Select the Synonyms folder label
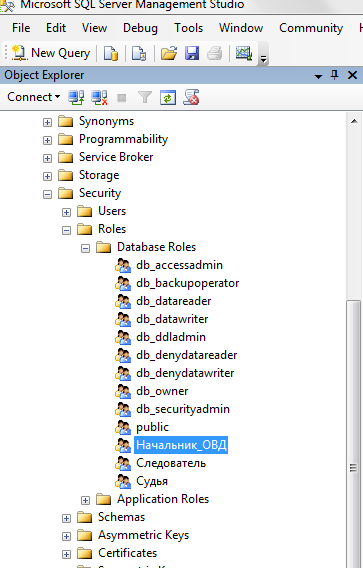 107,121
